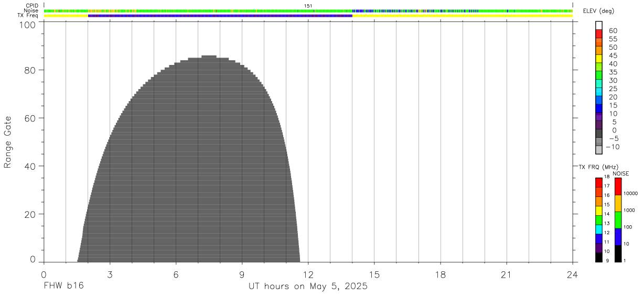The height and width of the screenshot is (297, 644).
Task: Select the cyan 12-13 MHz TX FRQ swatch
Action: [x=599, y=229]
